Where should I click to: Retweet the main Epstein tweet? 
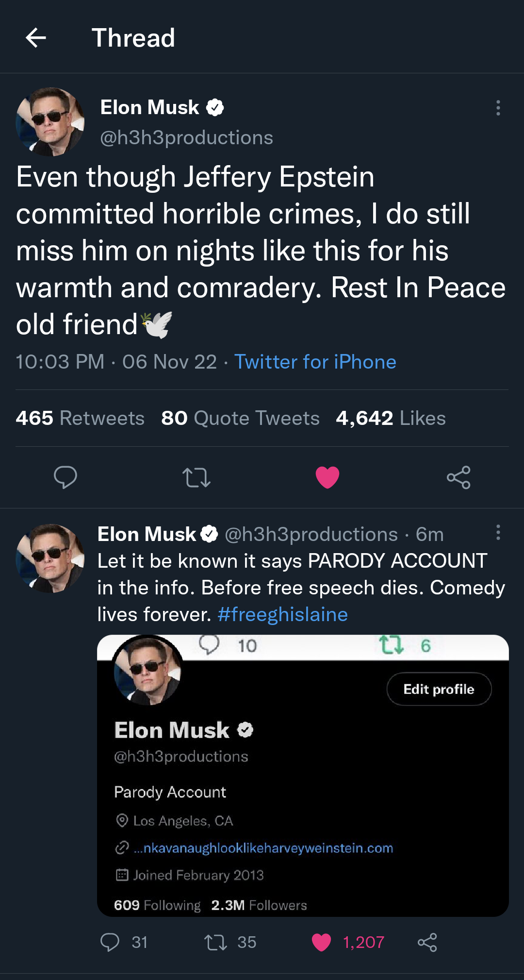196,477
